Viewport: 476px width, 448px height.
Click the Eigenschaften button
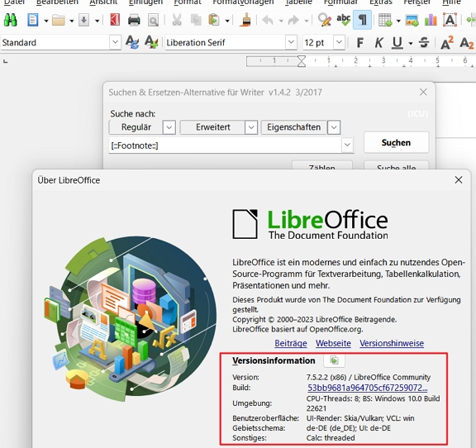pos(294,127)
